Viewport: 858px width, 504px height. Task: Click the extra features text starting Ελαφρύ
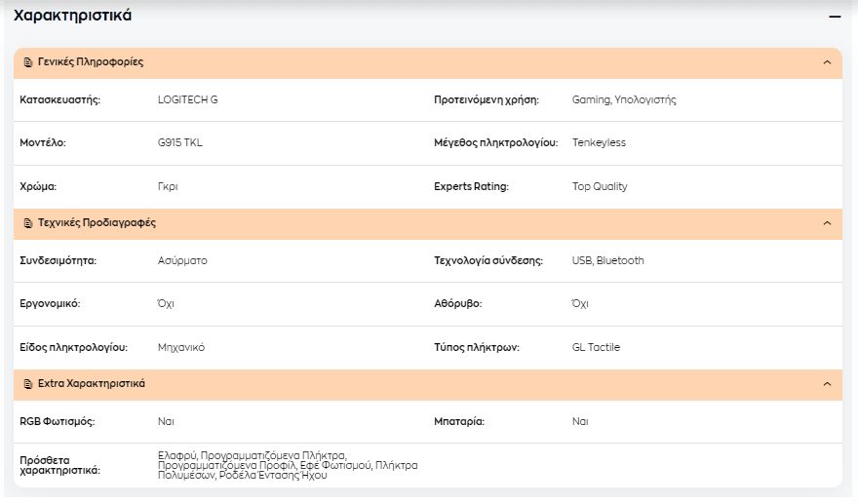288,465
